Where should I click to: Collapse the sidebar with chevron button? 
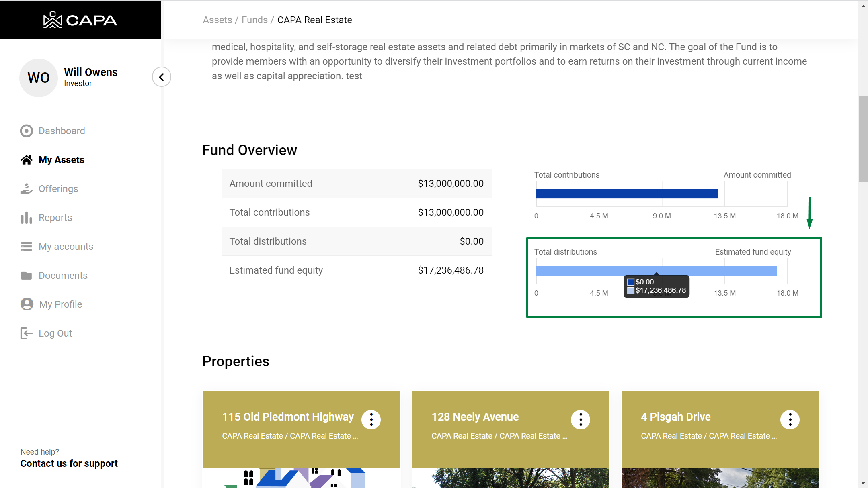click(162, 77)
